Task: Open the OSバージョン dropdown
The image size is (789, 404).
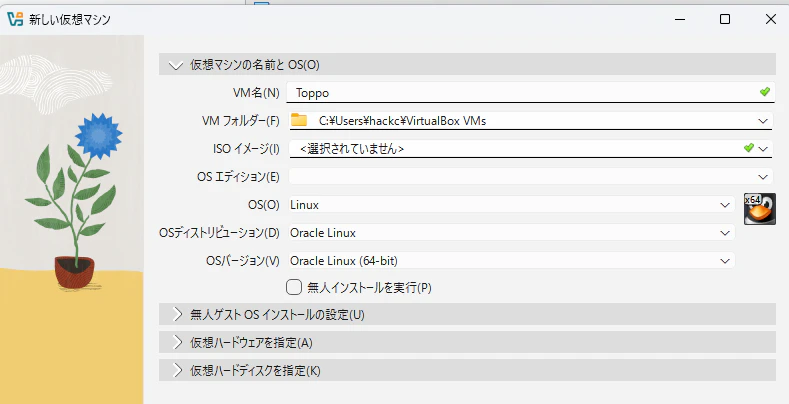Action: point(512,261)
